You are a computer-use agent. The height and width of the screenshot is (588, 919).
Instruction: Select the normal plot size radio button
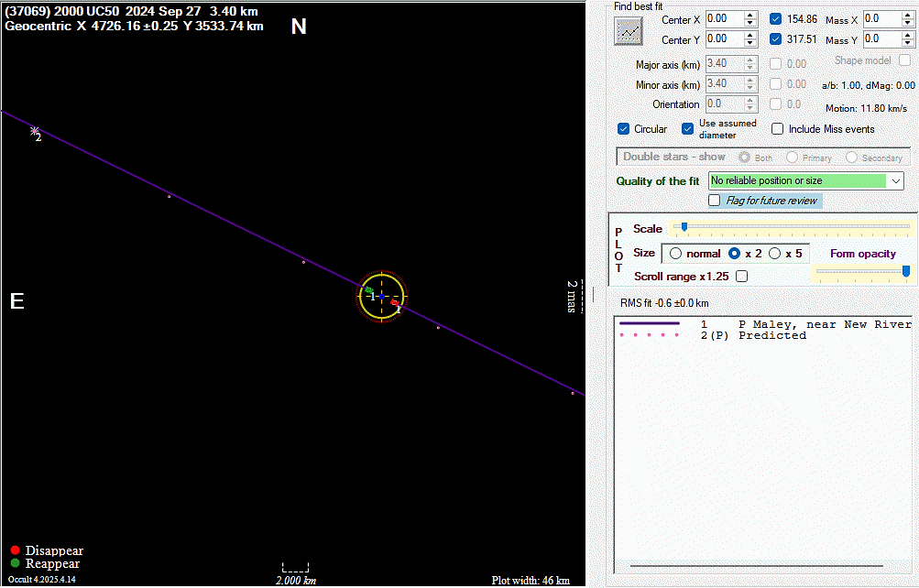(677, 254)
